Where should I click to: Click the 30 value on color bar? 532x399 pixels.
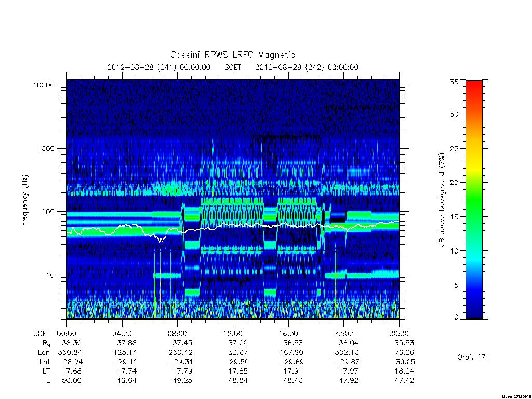tap(454, 114)
